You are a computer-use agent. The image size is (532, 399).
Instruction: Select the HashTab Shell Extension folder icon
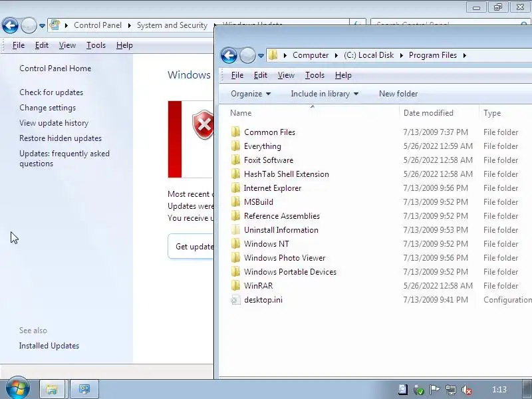click(x=235, y=174)
